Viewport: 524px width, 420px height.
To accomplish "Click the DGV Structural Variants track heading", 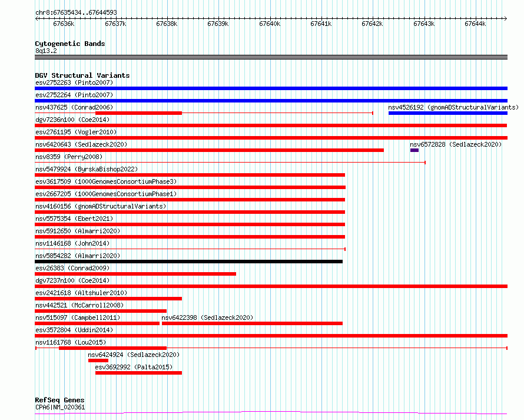I will pos(82,75).
